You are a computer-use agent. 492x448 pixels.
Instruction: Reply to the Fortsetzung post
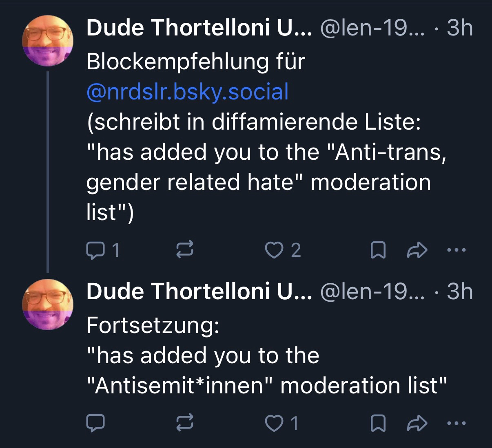click(x=95, y=424)
